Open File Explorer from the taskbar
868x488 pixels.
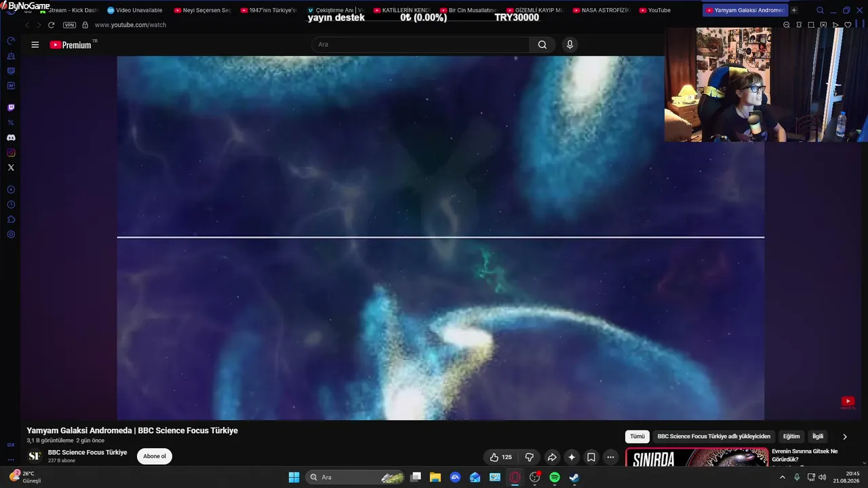point(435,477)
